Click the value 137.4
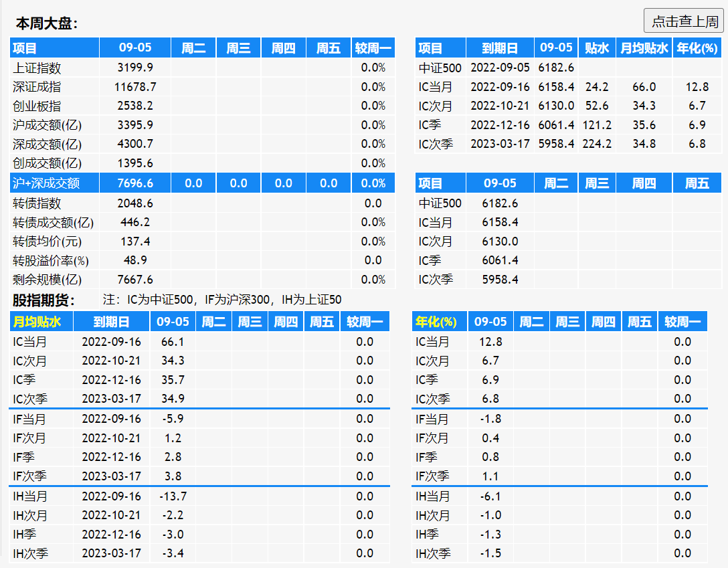728x568 pixels. 135,242
